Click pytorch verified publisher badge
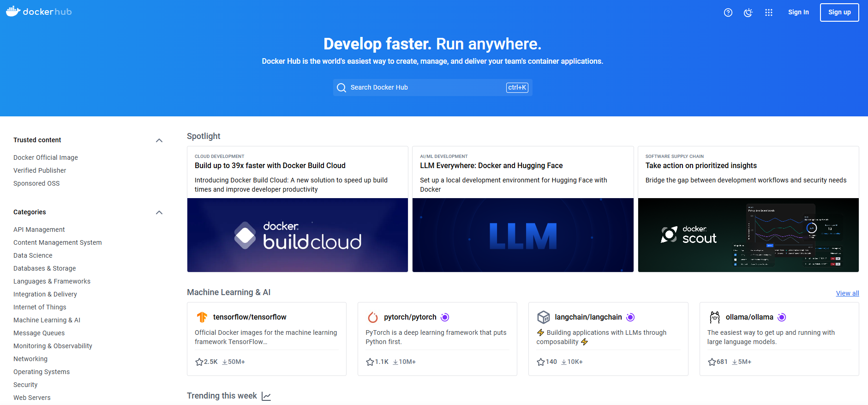The width and height of the screenshot is (868, 405). [x=445, y=317]
